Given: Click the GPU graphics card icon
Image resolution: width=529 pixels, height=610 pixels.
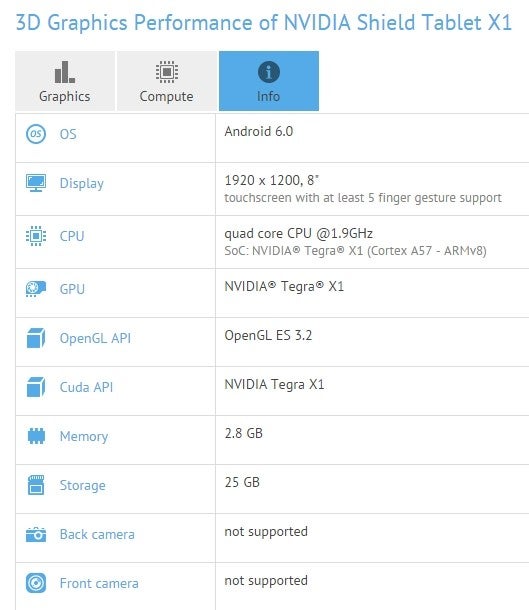Looking at the screenshot, I should (36, 289).
